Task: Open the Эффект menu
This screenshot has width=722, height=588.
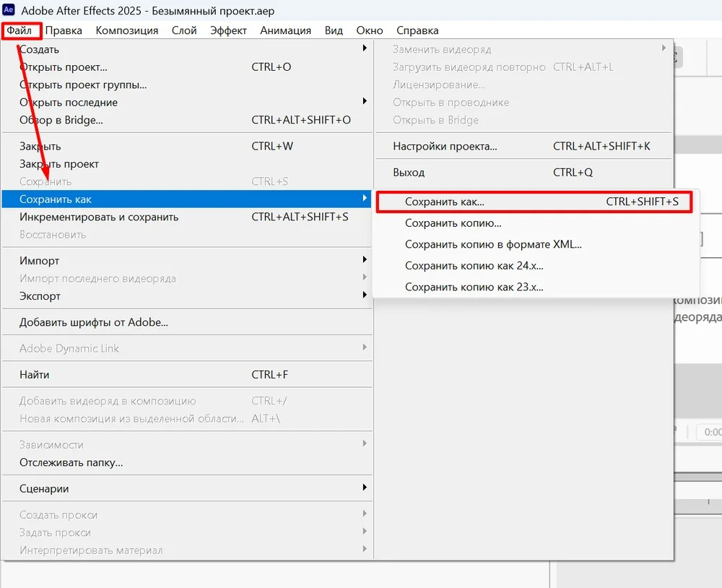Action: pyautogui.click(x=228, y=30)
